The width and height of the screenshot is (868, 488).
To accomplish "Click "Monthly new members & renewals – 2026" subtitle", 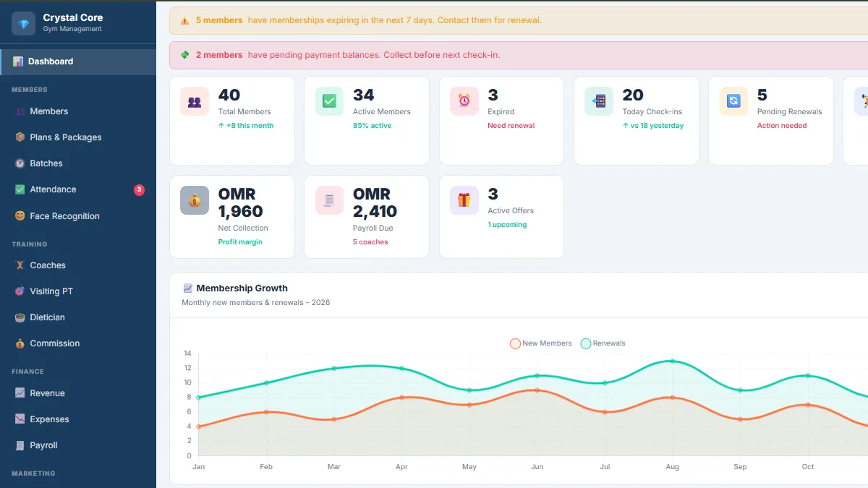I will 256,303.
